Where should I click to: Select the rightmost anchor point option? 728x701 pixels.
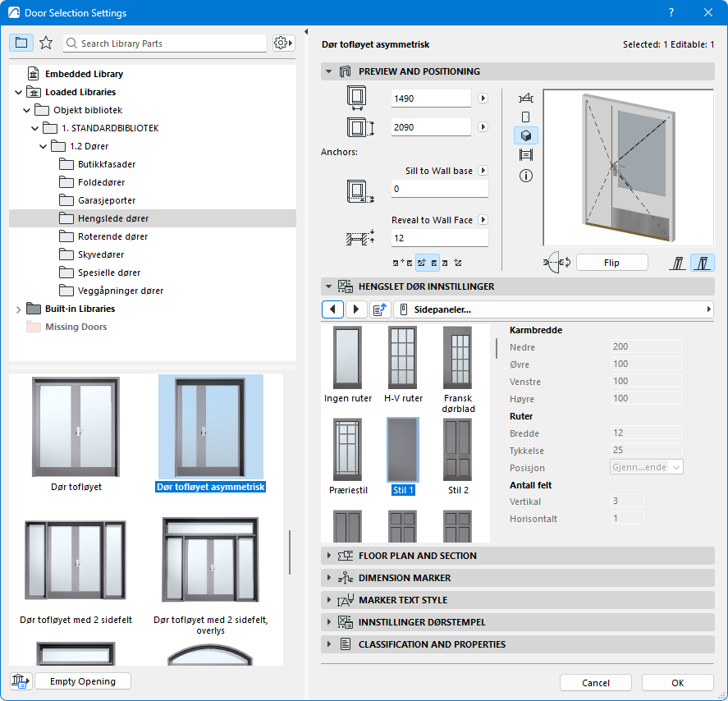(451, 263)
